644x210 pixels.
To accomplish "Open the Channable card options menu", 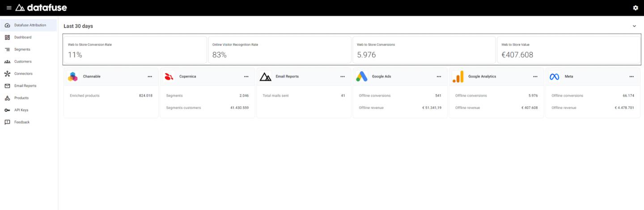I will tap(150, 77).
